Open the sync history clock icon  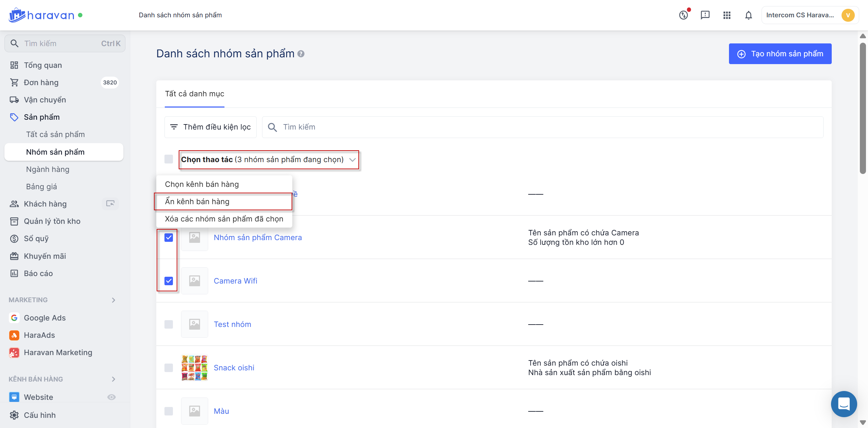tap(684, 15)
